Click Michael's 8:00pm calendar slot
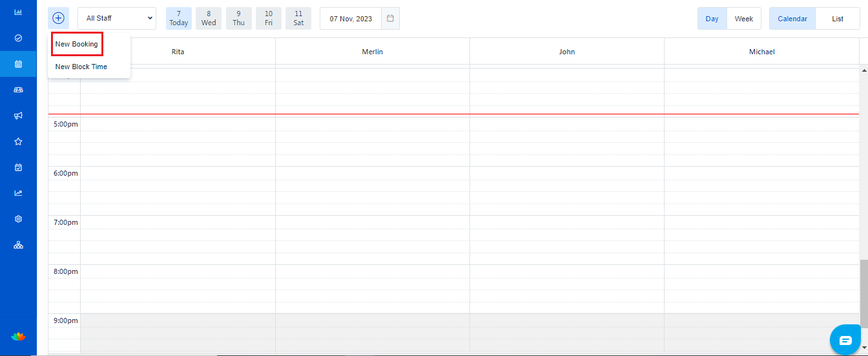This screenshot has width=868, height=356. coord(761,271)
